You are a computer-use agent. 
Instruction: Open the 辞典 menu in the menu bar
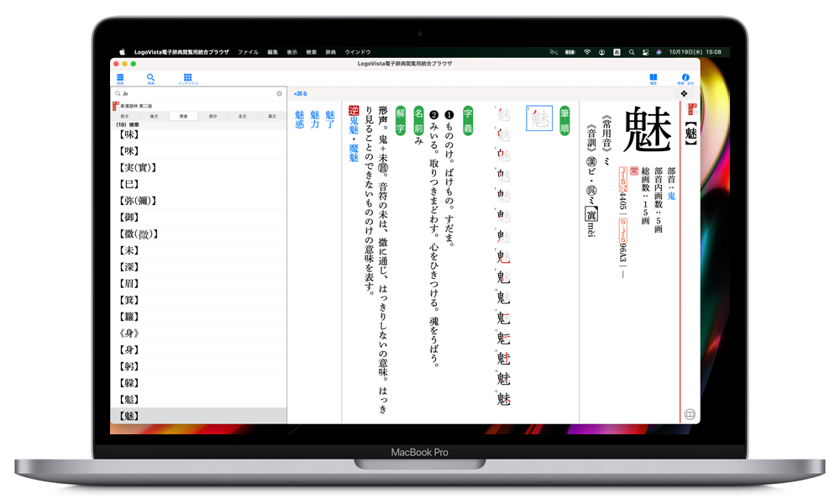click(x=331, y=52)
